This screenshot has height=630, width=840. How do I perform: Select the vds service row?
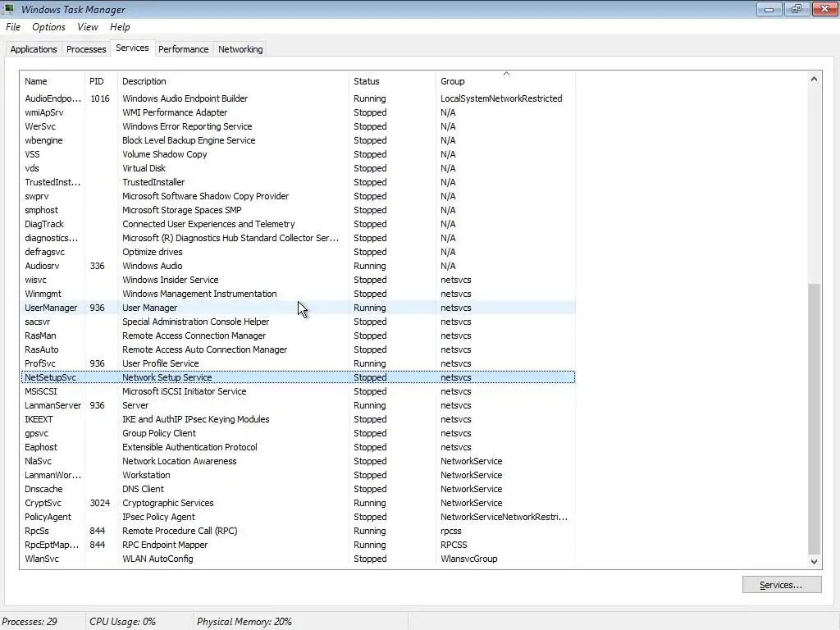[298, 168]
